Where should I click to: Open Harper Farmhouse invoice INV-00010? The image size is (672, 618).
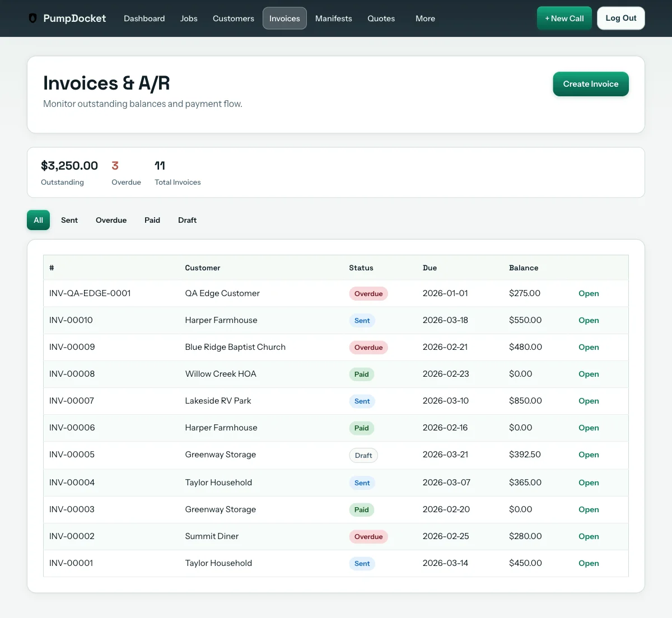[x=589, y=320]
